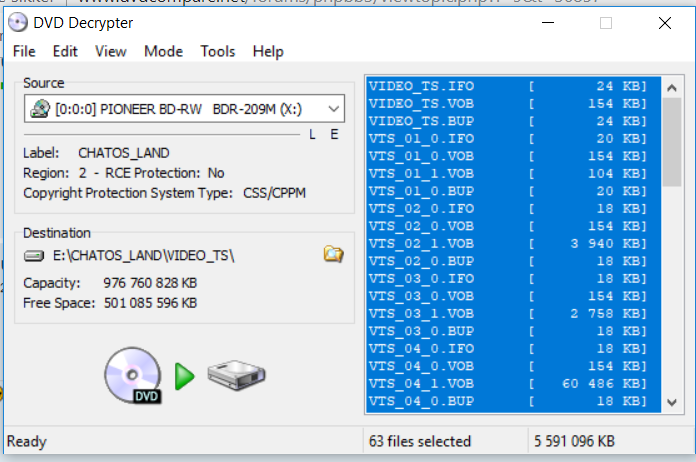This screenshot has width=696, height=462.
Task: Click the CHATOS_LAND disc label
Action: coord(124,153)
